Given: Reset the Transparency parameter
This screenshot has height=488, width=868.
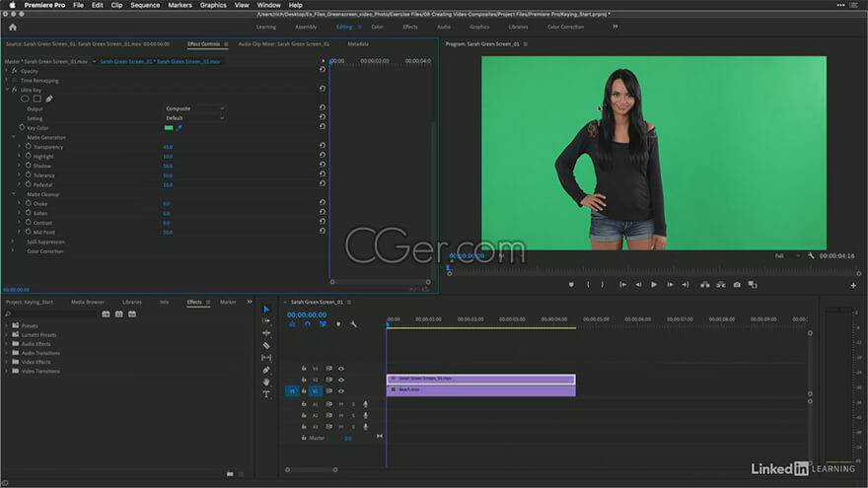Looking at the screenshot, I should coord(323,146).
